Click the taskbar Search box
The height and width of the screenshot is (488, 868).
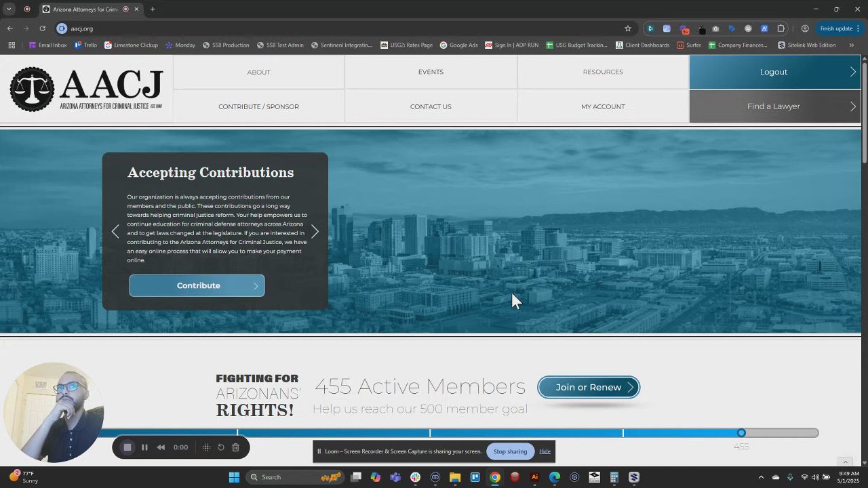(295, 477)
